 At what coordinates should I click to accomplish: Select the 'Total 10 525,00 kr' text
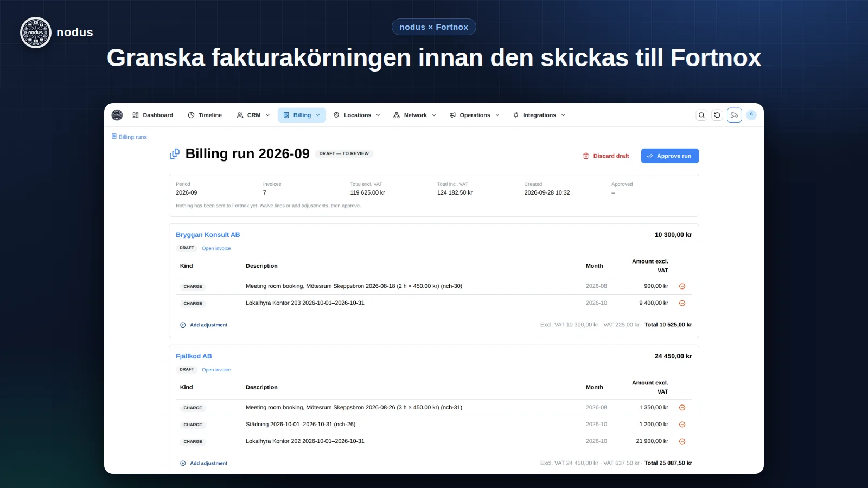[668, 325]
